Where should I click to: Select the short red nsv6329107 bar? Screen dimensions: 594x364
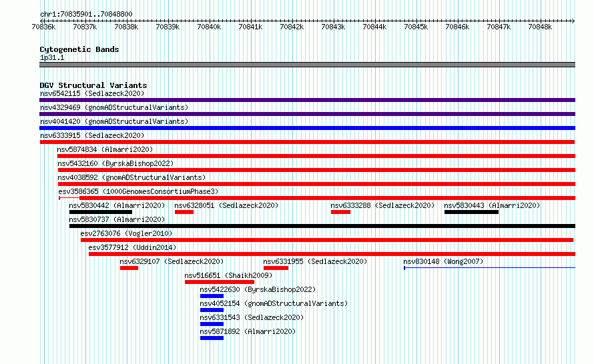[129, 268]
